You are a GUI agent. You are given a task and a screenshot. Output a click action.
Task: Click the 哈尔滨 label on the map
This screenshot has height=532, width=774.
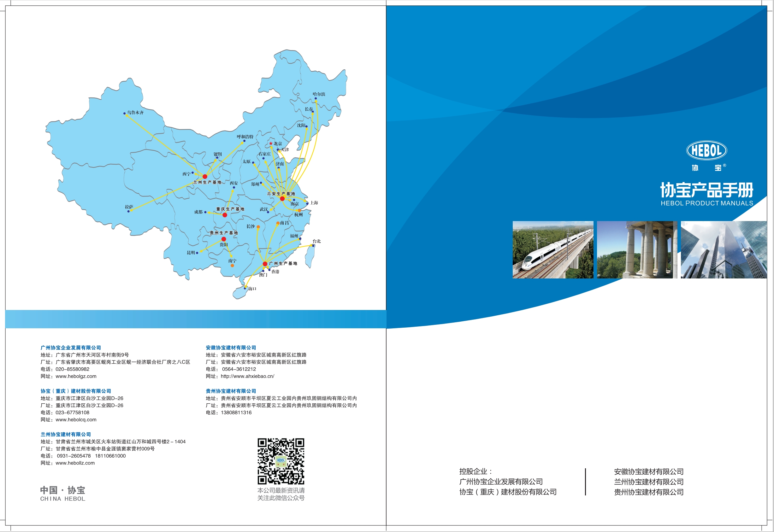pos(319,94)
